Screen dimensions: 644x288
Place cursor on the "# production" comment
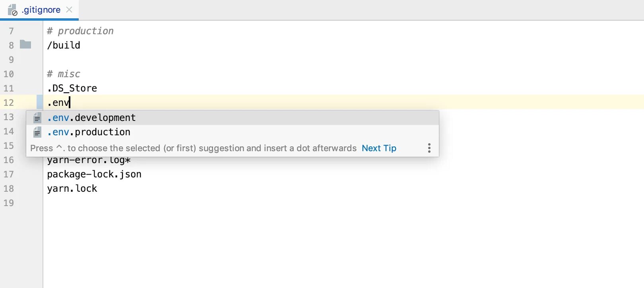click(80, 31)
